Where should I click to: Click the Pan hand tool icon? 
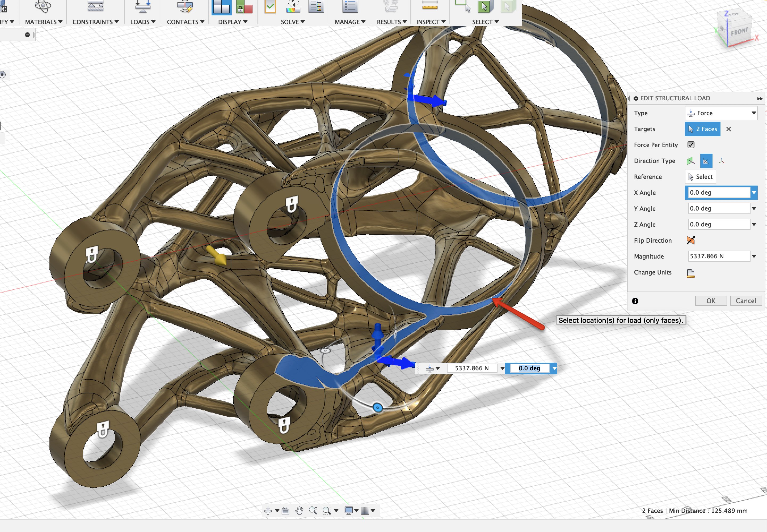click(x=299, y=510)
